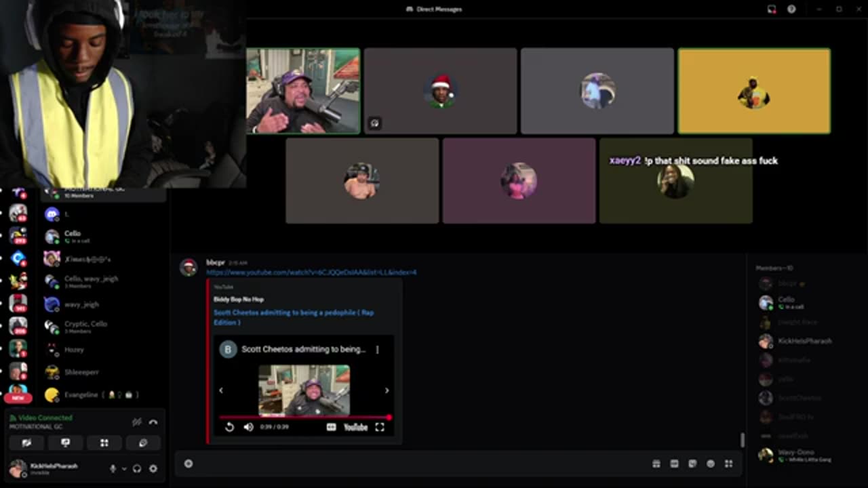Select the Santa hat avatar call tile
The image size is (868, 488).
pyautogui.click(x=440, y=91)
